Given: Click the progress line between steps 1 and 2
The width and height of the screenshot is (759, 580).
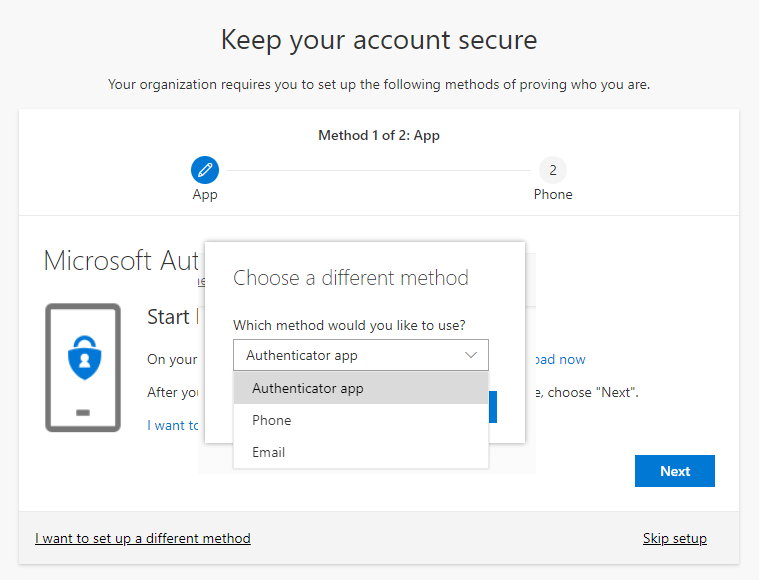Looking at the screenshot, I should pyautogui.click(x=378, y=170).
